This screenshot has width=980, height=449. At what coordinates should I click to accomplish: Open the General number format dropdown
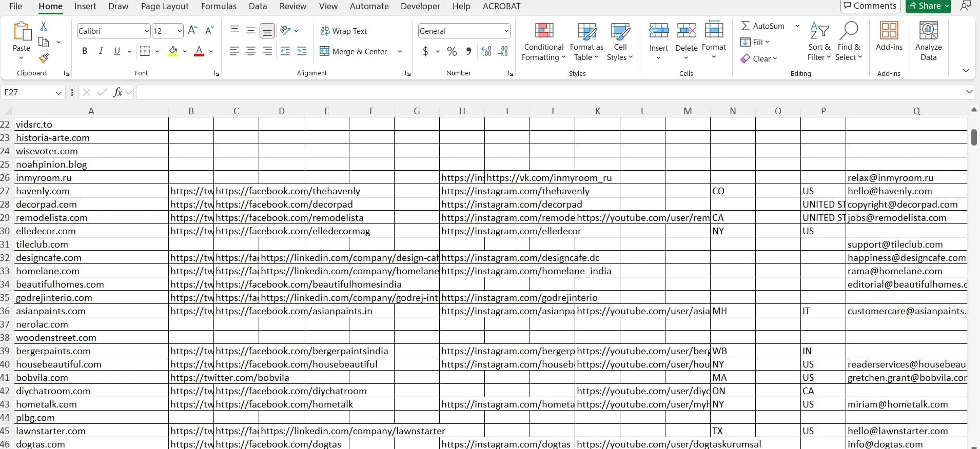coord(506,31)
